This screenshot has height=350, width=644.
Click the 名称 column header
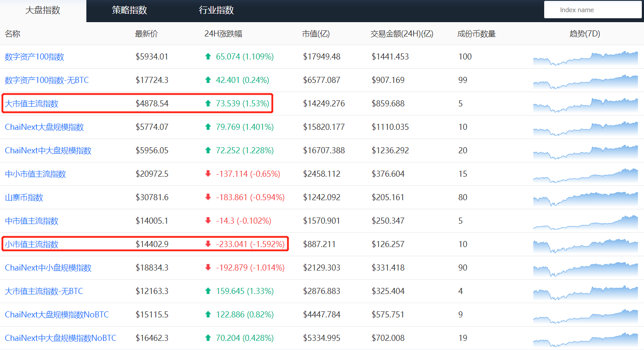pyautogui.click(x=13, y=34)
